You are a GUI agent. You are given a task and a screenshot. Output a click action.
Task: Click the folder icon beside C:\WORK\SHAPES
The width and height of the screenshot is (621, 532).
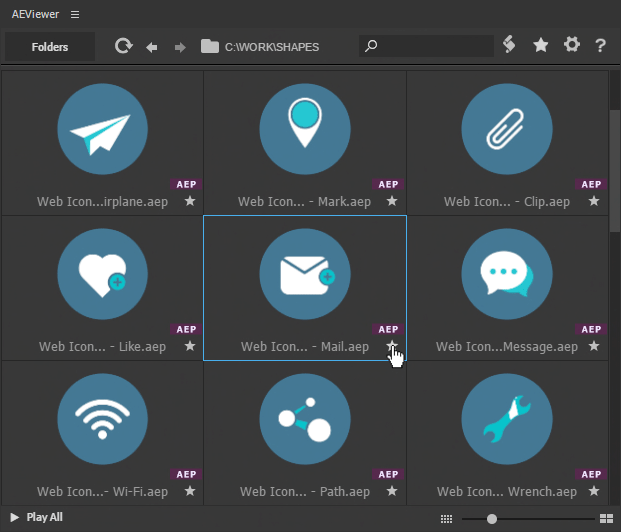tap(210, 46)
